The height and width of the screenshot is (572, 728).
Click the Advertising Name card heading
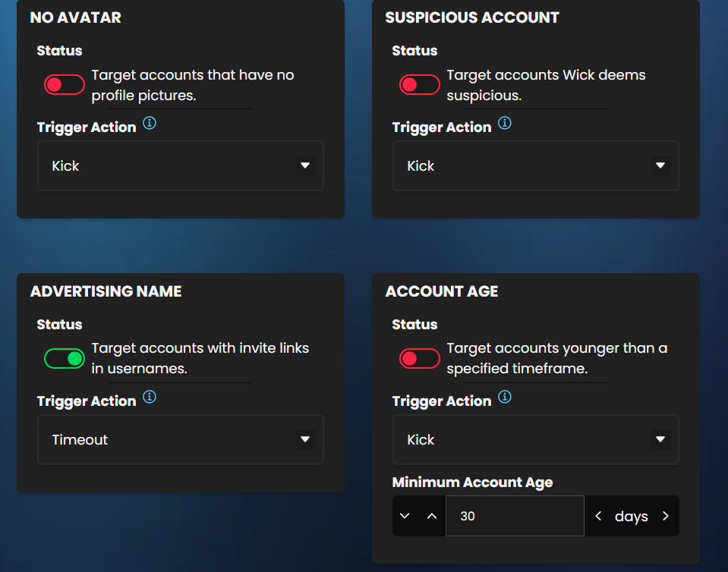[106, 292]
